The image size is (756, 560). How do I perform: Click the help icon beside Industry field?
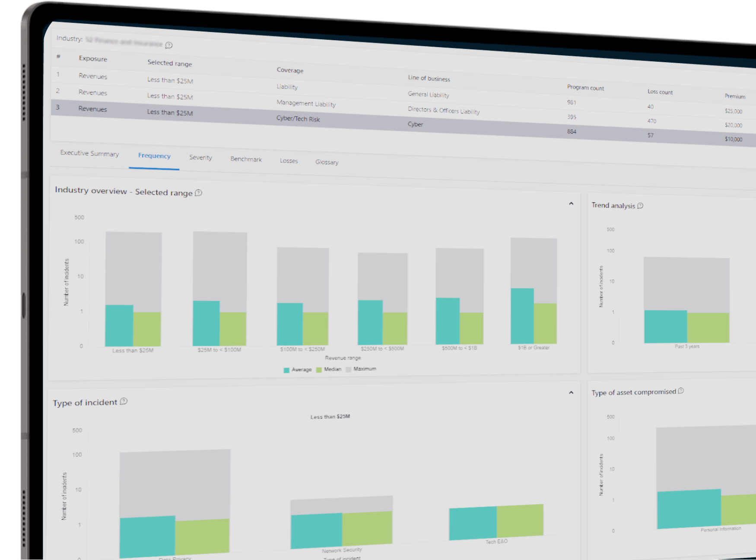(169, 45)
